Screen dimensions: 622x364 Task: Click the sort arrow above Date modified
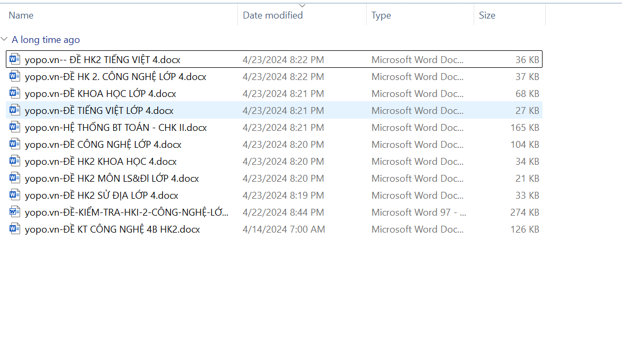coord(302,6)
